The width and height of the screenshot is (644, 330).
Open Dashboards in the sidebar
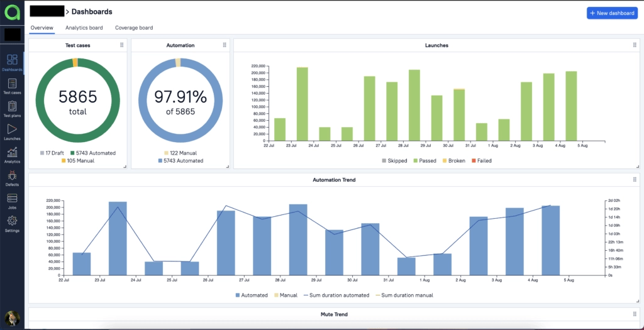(12, 62)
